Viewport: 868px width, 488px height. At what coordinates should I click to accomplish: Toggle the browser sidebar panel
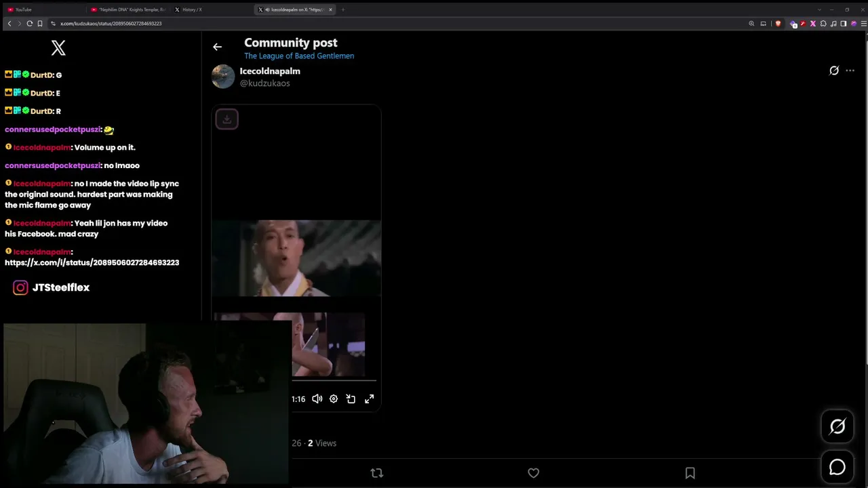[844, 24]
